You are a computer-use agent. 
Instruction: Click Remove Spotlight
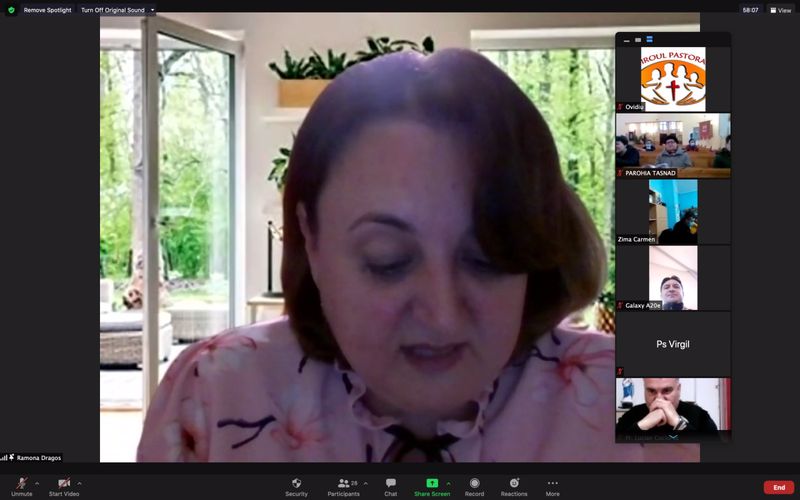point(47,10)
